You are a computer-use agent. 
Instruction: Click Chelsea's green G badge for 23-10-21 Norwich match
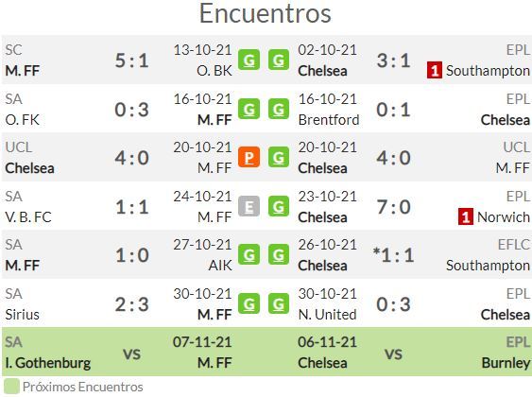(279, 206)
